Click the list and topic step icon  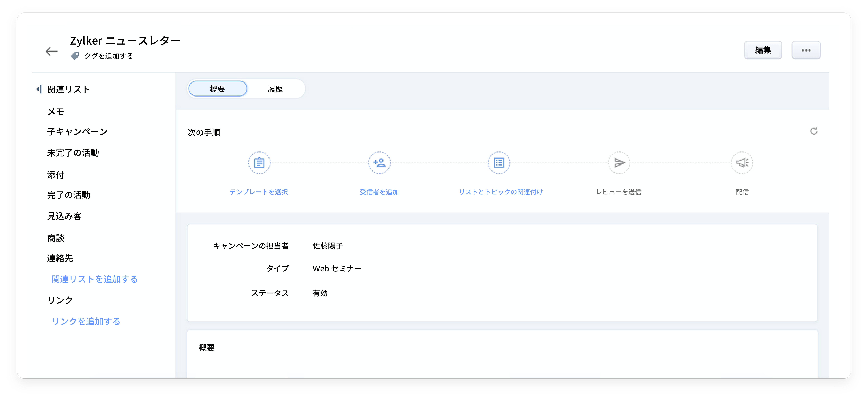(499, 163)
